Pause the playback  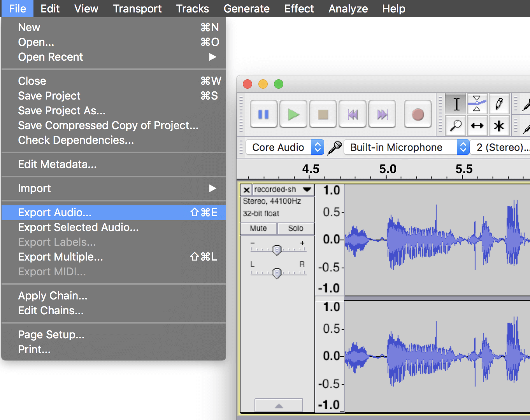pos(263,114)
